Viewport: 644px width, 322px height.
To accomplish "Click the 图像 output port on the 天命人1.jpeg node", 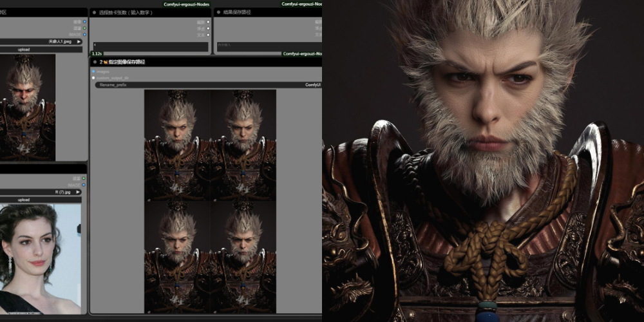I will coord(84,22).
